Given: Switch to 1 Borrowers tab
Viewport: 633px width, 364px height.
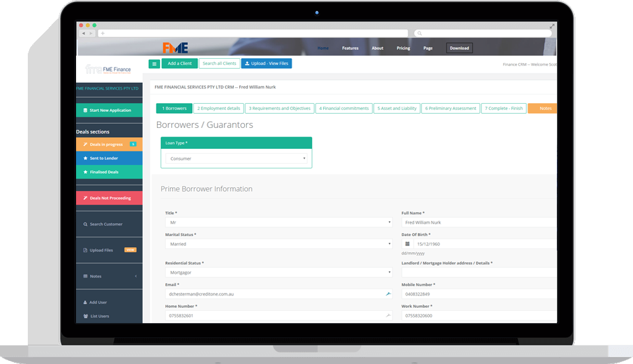Looking at the screenshot, I should tap(174, 109).
